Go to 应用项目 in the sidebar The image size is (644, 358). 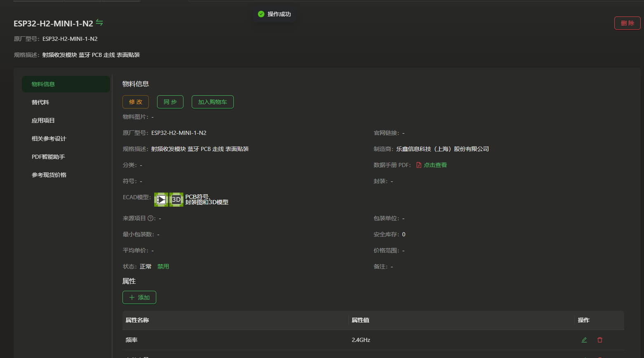pyautogui.click(x=66, y=120)
